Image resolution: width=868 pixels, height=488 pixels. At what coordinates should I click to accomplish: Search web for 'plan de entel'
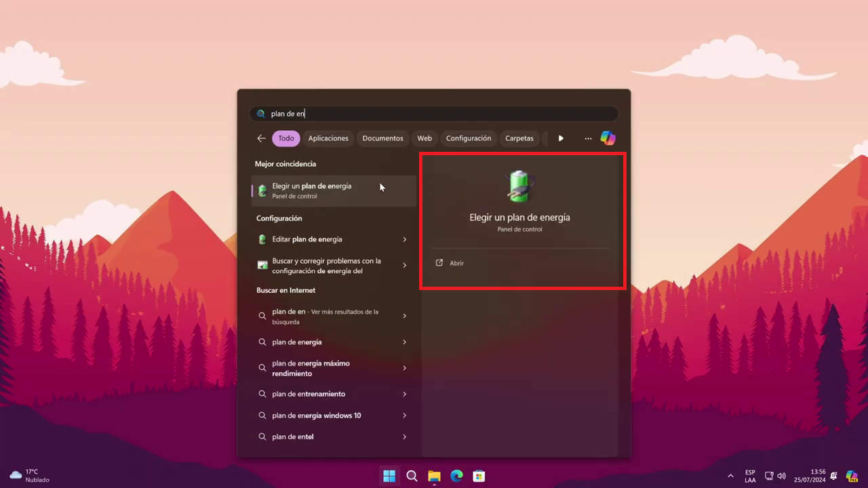click(x=334, y=437)
